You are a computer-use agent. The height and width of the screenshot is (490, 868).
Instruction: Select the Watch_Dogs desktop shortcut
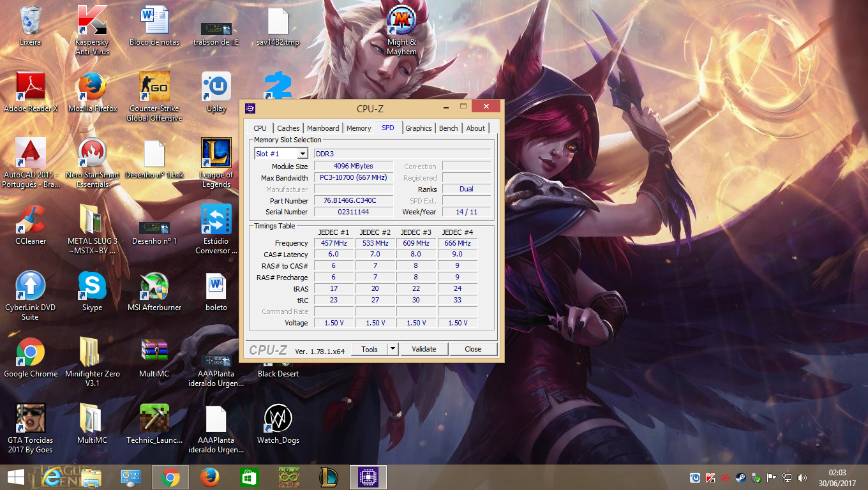(x=278, y=424)
